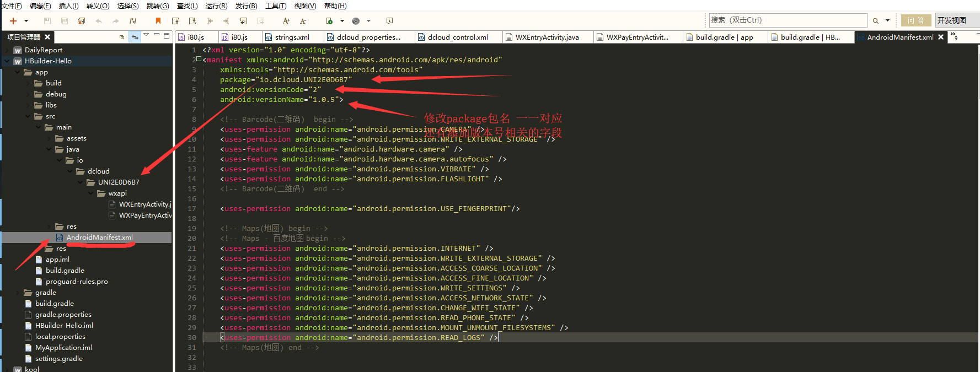Open the 文件(F) menu
Screen dimensions: 980x372
click(11, 6)
